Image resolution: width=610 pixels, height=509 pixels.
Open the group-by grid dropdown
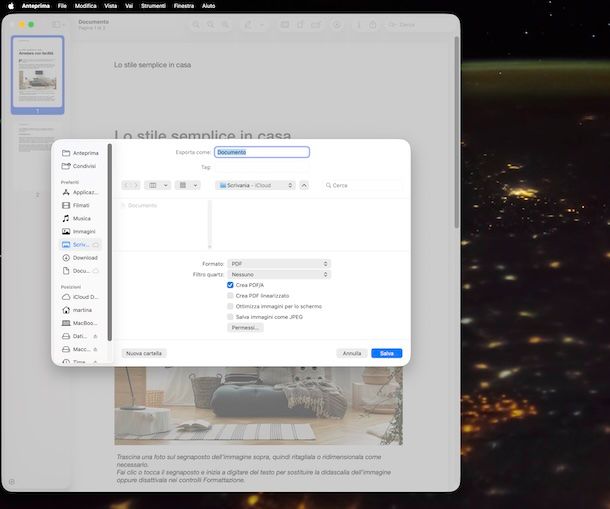[188, 185]
